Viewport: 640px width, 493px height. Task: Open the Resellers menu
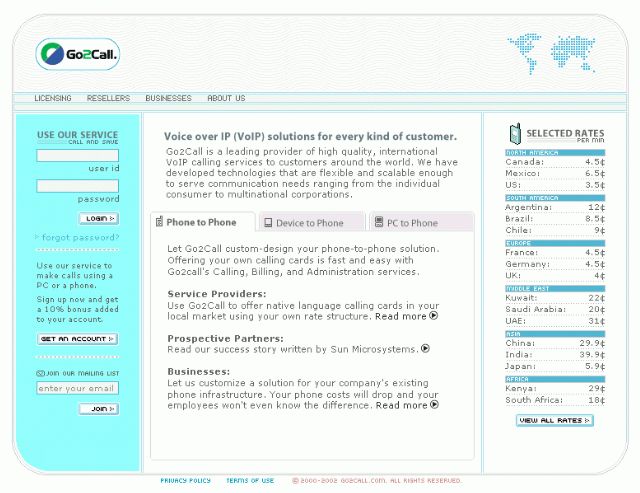pos(108,98)
